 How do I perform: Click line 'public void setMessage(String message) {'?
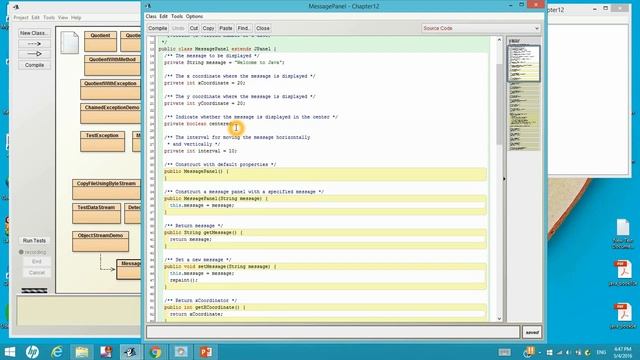pos(220,267)
